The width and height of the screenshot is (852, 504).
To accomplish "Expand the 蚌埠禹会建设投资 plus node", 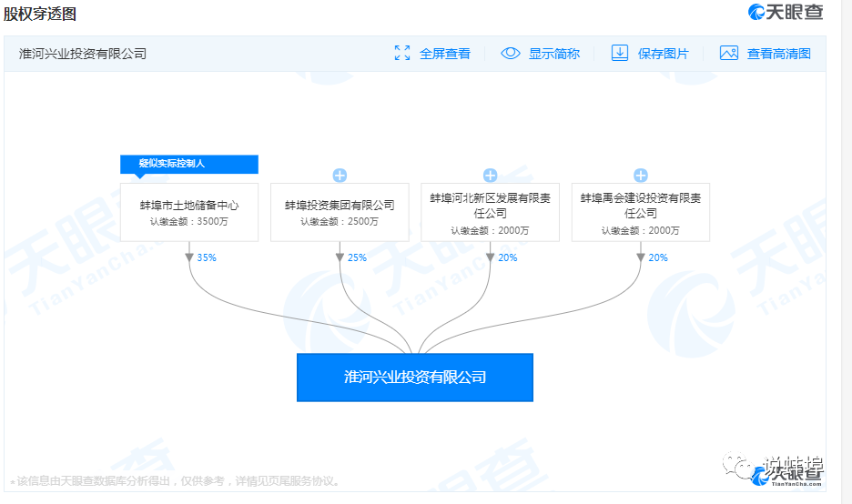I will coord(641,175).
